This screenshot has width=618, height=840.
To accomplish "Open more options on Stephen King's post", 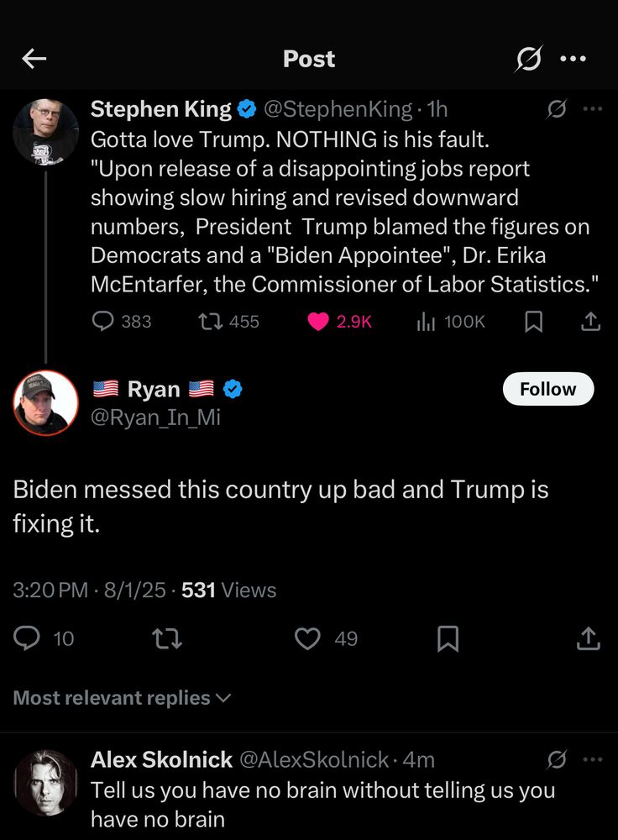I will point(593,108).
